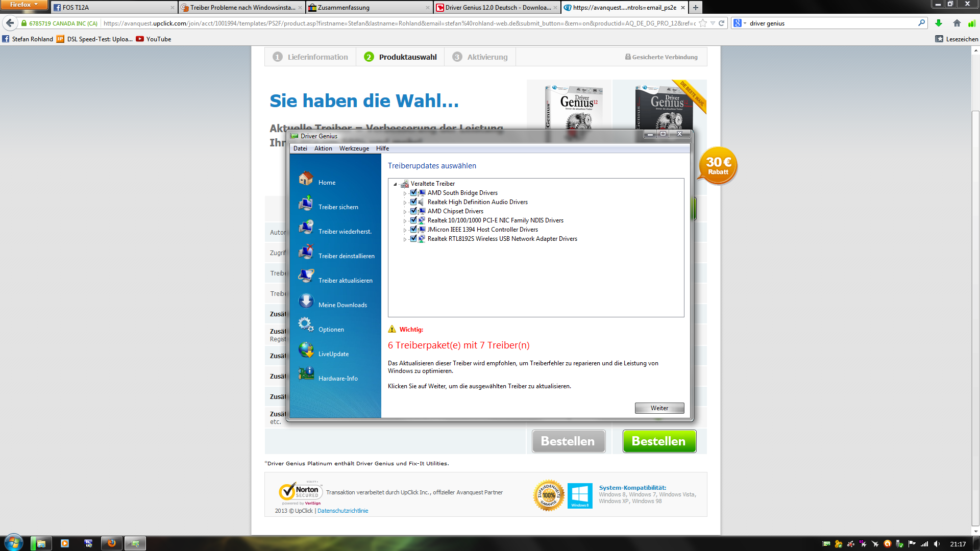Launch the LiveUpdate globe icon
Viewport: 980px width, 551px height.
[306, 350]
